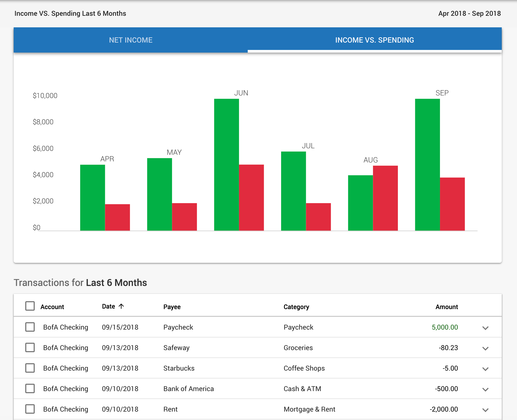This screenshot has width=517, height=420.
Task: Expand the Paycheck transaction row chevron
Action: coord(485,328)
